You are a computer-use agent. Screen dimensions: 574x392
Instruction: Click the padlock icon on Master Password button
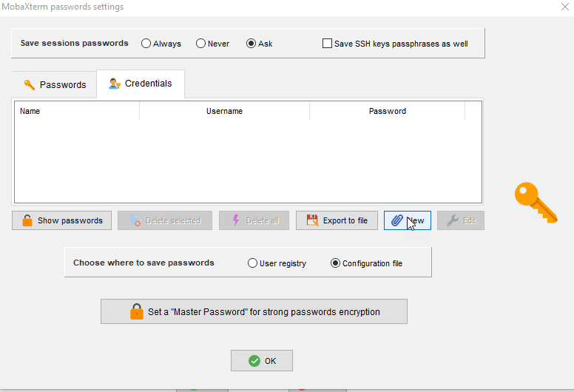pos(137,311)
